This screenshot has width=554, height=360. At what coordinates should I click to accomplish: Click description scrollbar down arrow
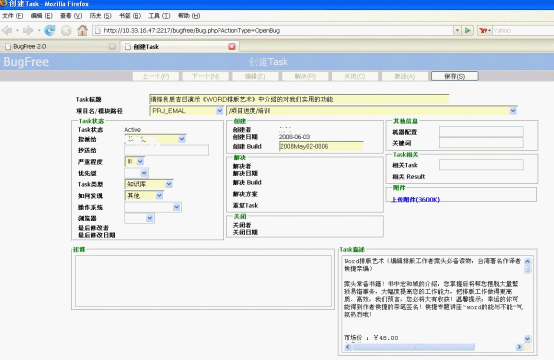[528, 339]
